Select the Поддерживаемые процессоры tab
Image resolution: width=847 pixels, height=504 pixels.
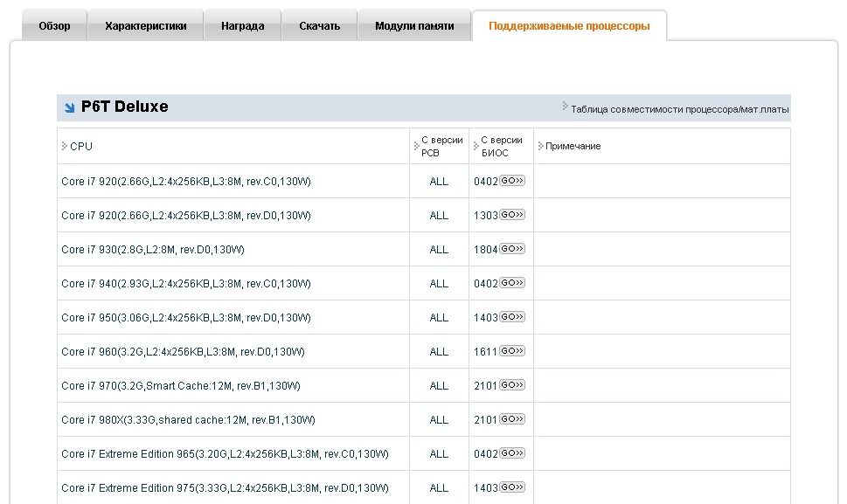point(569,25)
